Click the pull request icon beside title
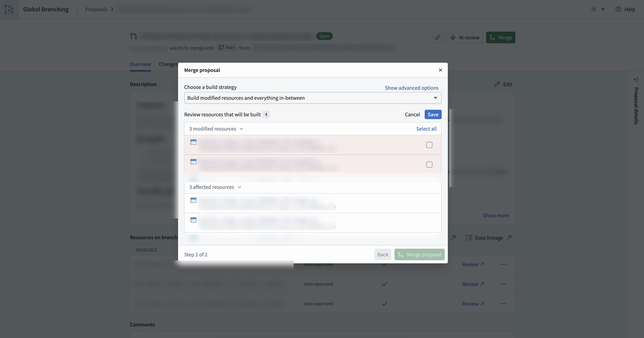 click(134, 36)
